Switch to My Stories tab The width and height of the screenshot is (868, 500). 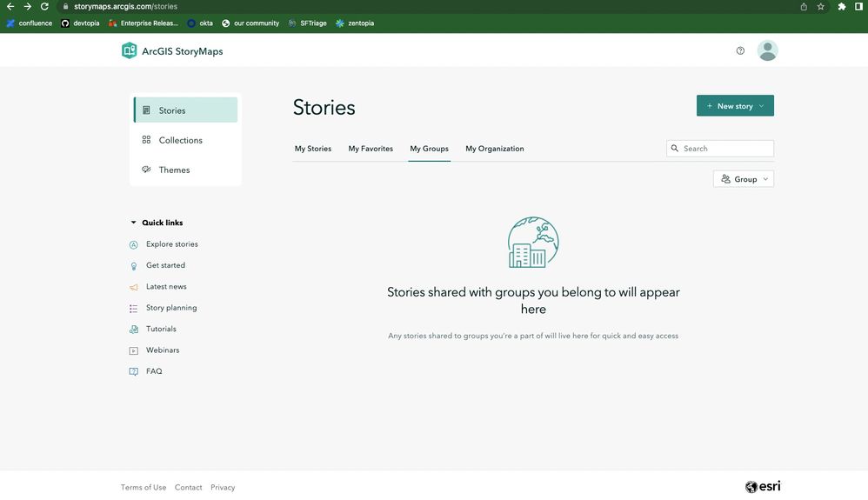[x=313, y=149]
